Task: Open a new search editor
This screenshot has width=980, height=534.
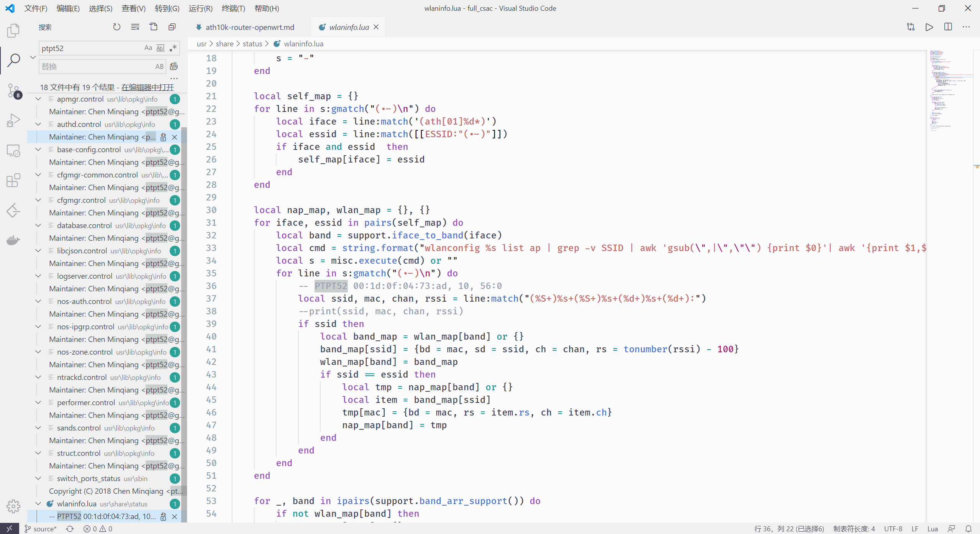Action: [x=154, y=27]
